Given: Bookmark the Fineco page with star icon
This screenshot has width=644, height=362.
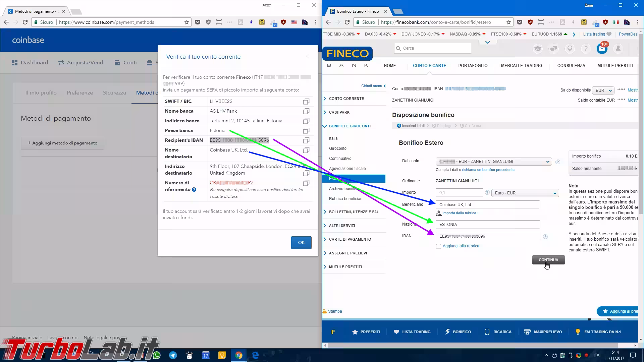Looking at the screenshot, I should point(509,22).
